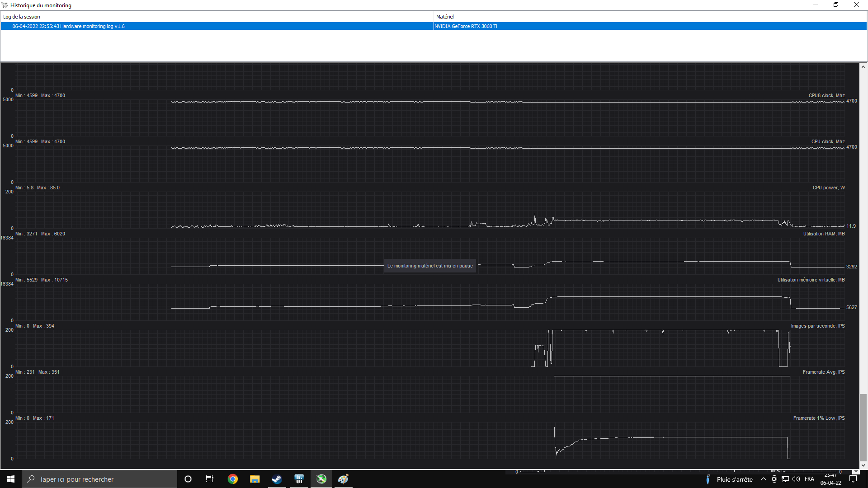This screenshot has width=868, height=488.
Task: Open Cortana from the taskbar
Action: [188, 479]
